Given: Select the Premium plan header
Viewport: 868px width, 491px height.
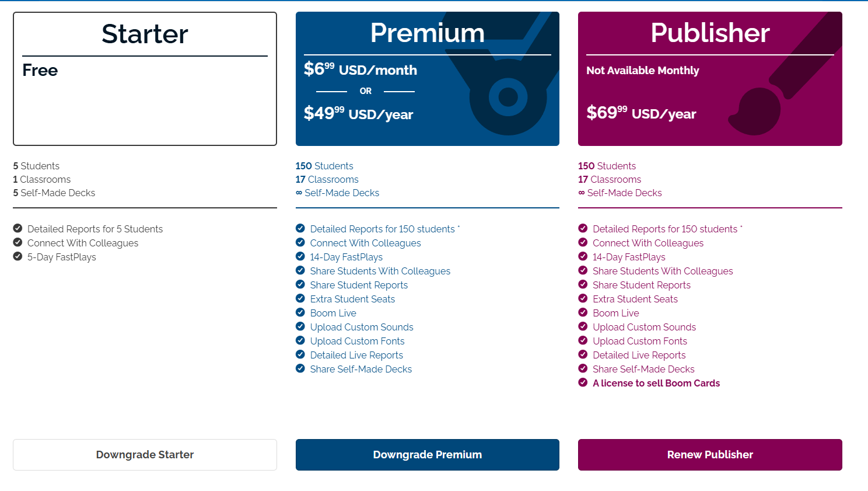Looking at the screenshot, I should (427, 33).
